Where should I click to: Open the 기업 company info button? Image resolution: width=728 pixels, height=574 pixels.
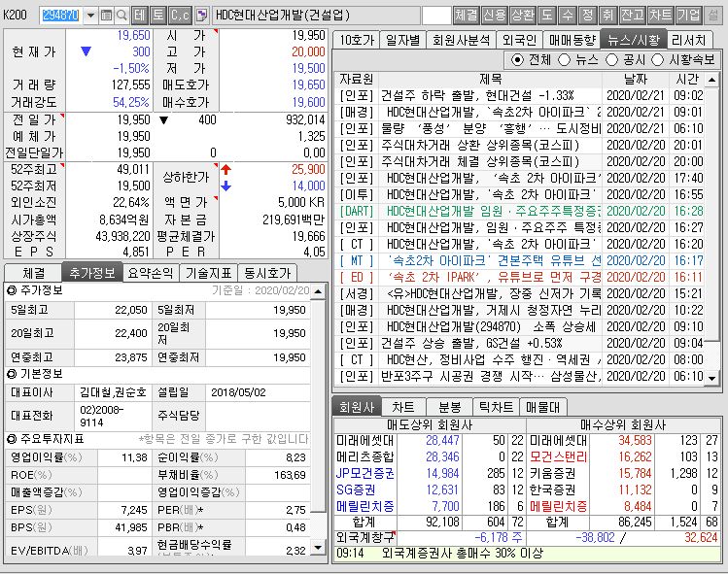click(x=688, y=16)
